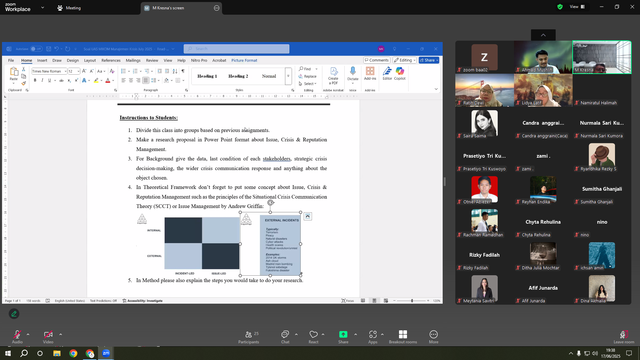The width and height of the screenshot is (640, 360).
Task: Open the Zoom View options
Action: [x=577, y=7]
